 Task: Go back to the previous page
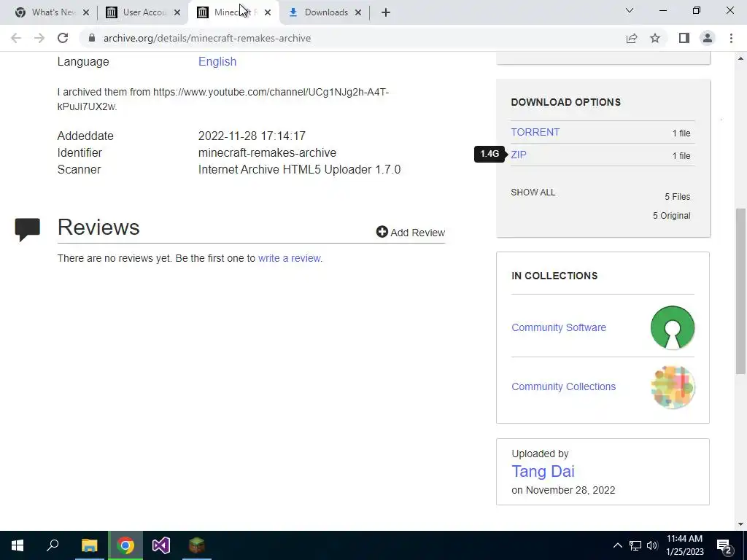tap(16, 38)
